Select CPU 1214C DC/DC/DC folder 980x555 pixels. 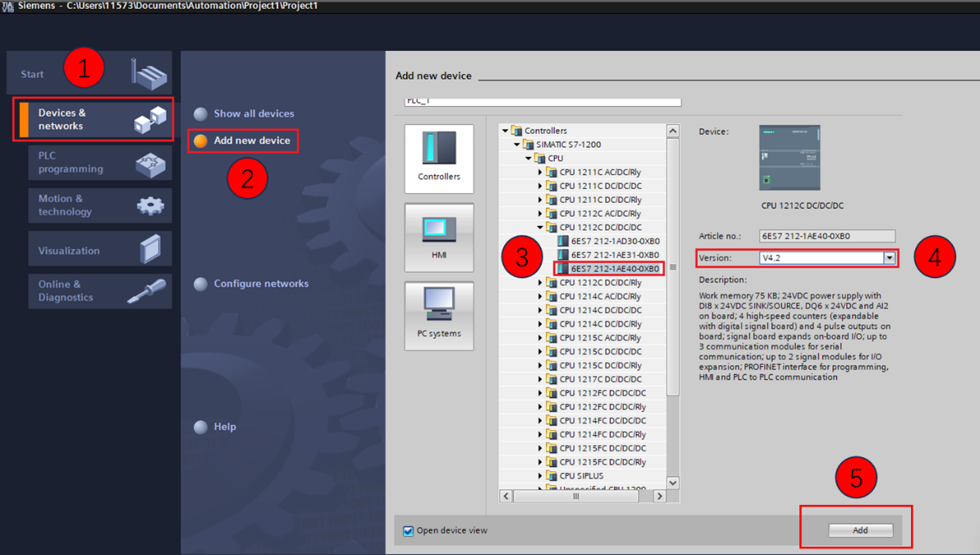pyautogui.click(x=594, y=310)
